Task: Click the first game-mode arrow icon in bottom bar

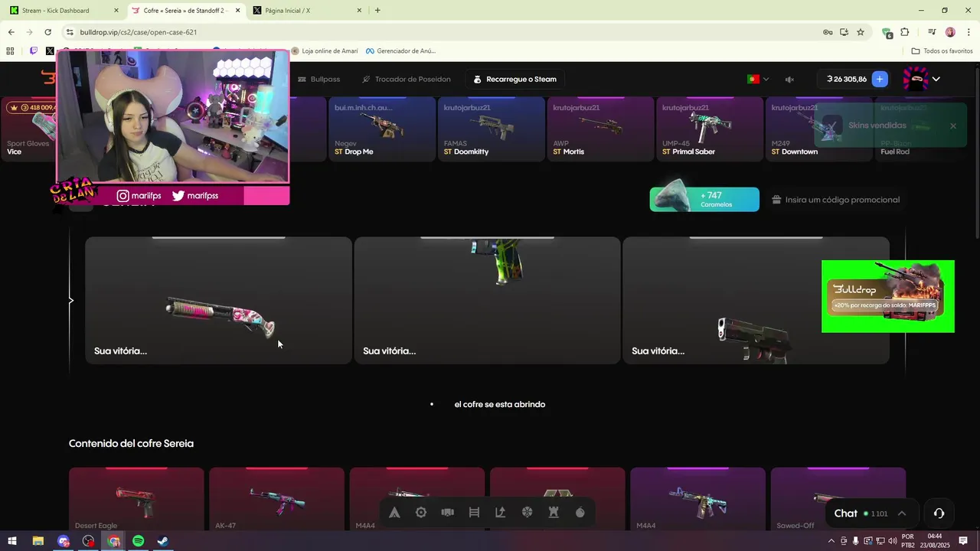Action: [394, 513]
